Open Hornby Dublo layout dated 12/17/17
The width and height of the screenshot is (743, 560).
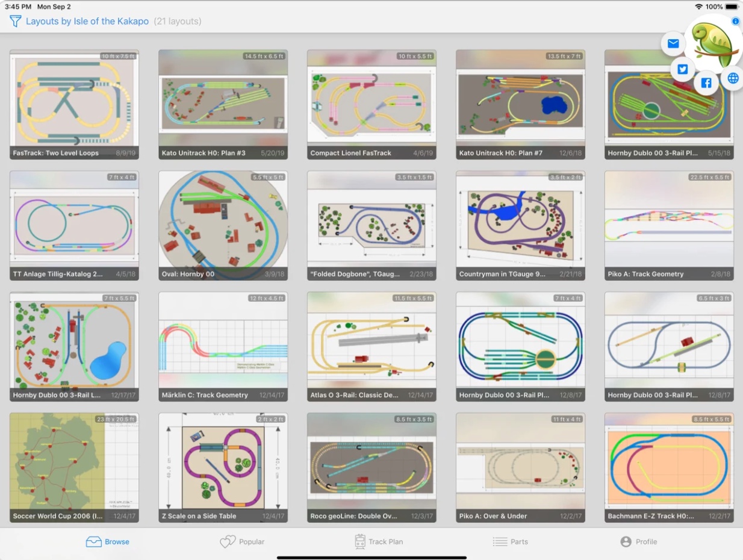pos(74,347)
